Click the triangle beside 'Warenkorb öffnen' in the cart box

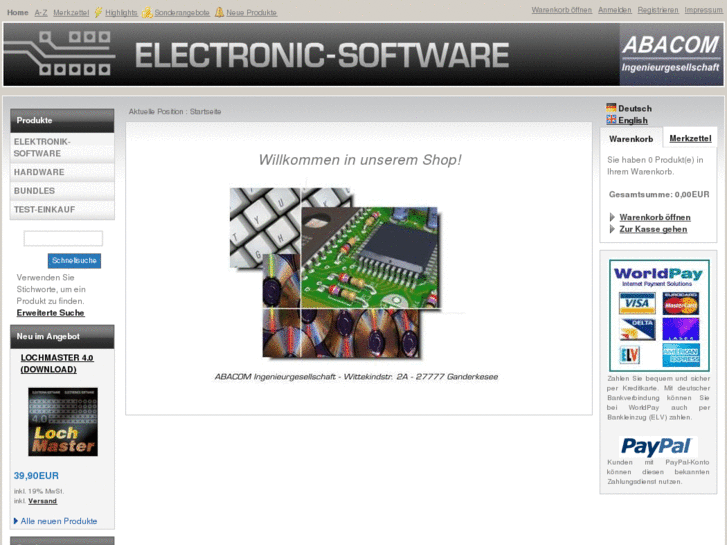(x=612, y=217)
